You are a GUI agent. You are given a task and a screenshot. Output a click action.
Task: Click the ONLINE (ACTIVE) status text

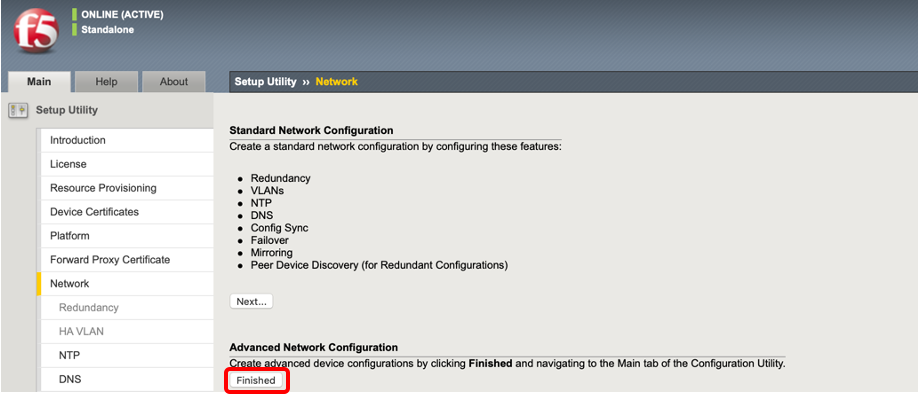(122, 15)
